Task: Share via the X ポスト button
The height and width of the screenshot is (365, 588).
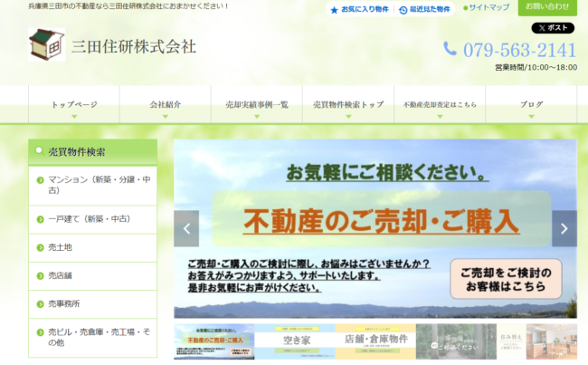Action: tap(553, 28)
